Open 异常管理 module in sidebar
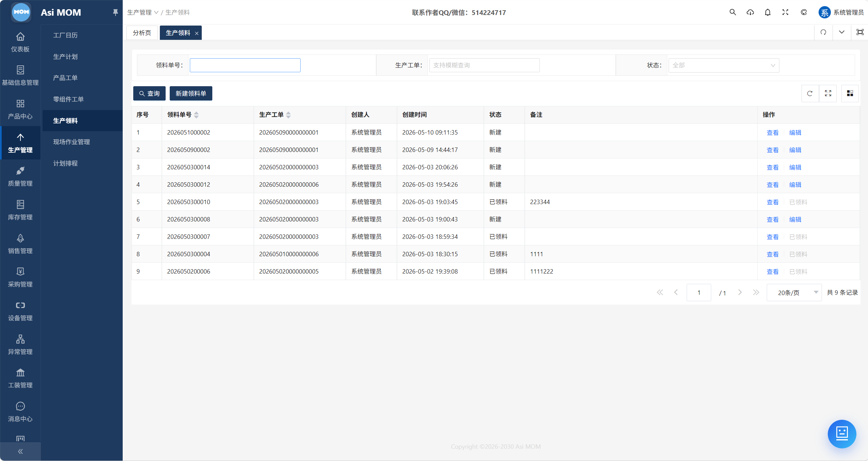 (20, 345)
